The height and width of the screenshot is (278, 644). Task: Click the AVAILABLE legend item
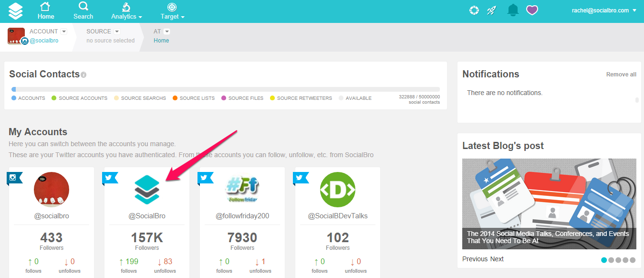pyautogui.click(x=355, y=98)
